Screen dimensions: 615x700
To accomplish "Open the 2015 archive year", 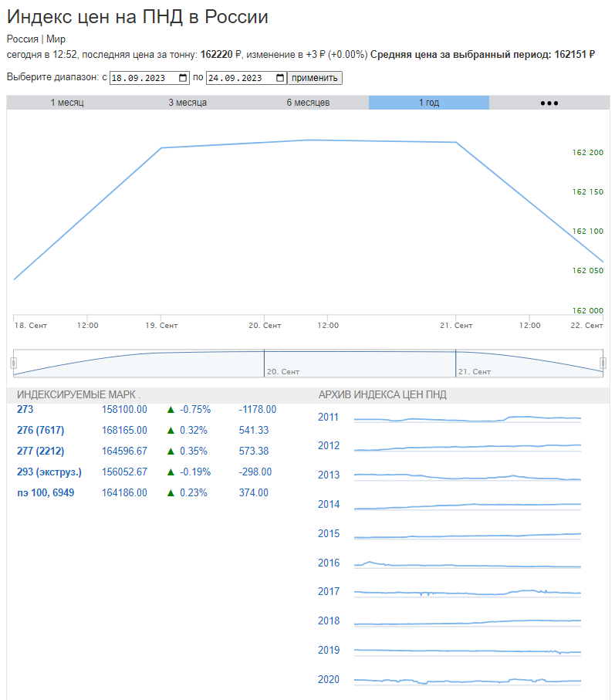I will (x=329, y=533).
